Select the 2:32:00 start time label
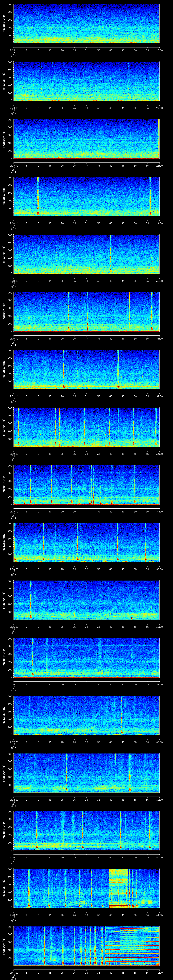Image resolution: width=173 pixels, height=980 pixels. 14,454
